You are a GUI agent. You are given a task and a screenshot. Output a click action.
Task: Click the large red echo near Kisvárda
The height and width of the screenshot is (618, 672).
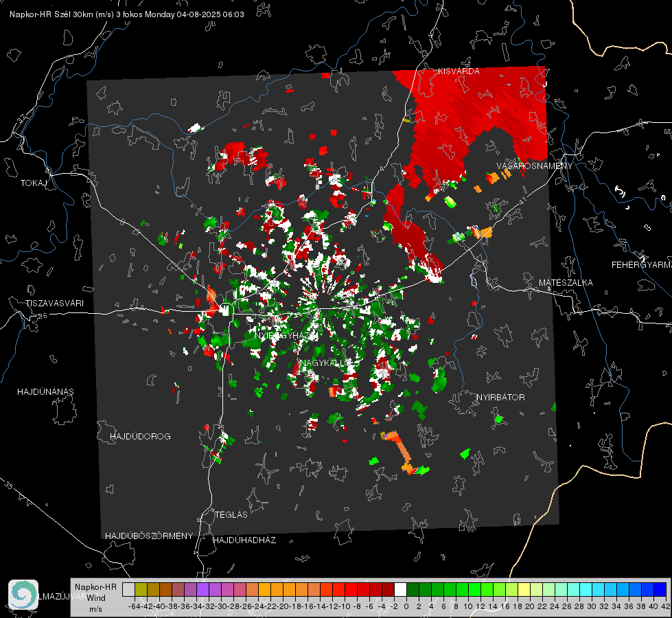coord(454,124)
